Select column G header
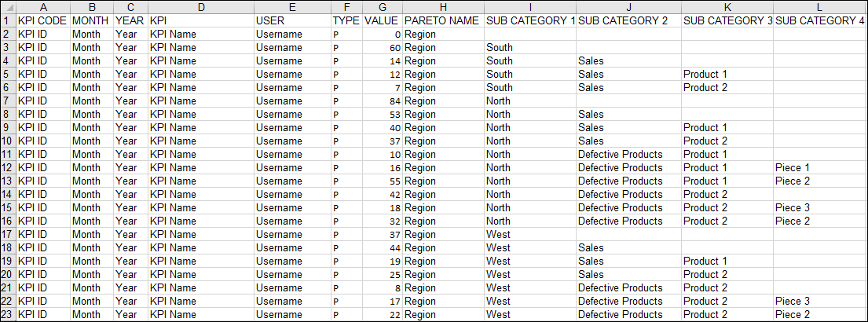Screen dimensions: 868x322 point(383,7)
